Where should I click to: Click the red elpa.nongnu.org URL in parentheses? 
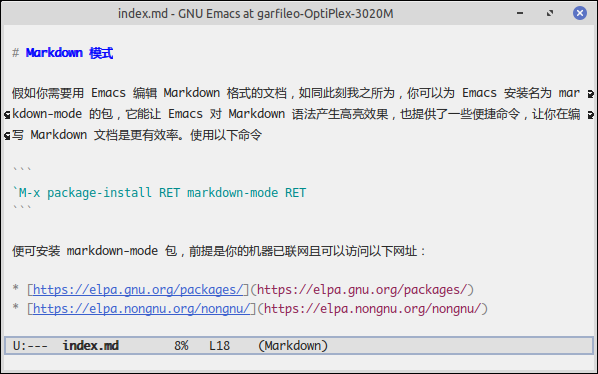click(x=372, y=308)
